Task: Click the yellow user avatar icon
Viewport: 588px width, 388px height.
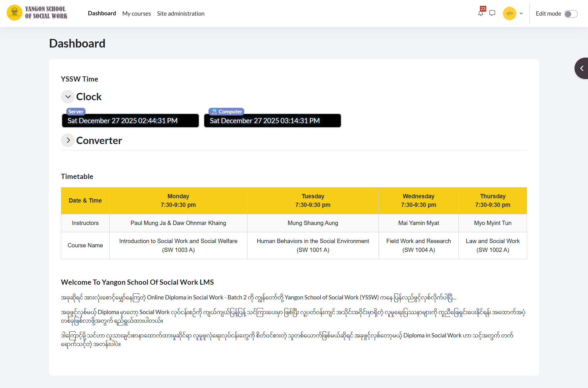Action: coord(509,13)
